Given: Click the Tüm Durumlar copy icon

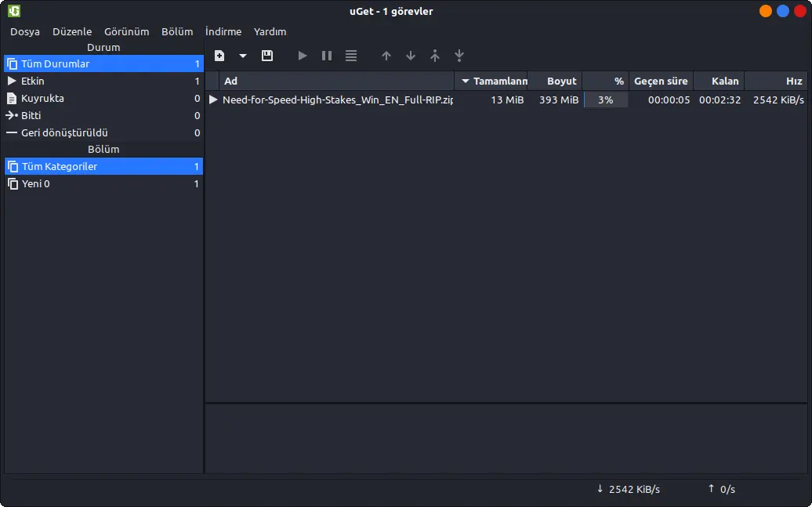Looking at the screenshot, I should tap(12, 63).
